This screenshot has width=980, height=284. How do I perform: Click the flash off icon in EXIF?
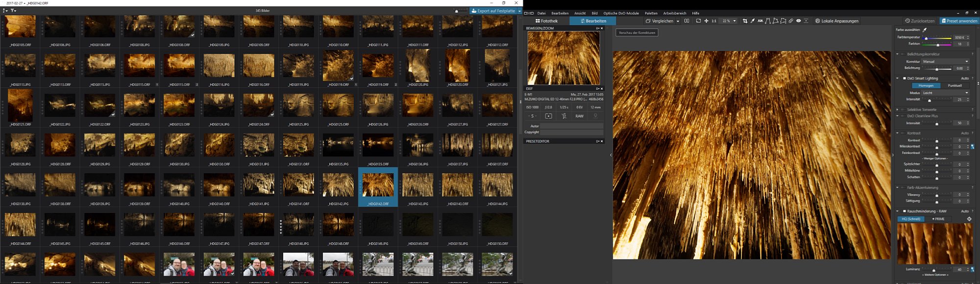(x=564, y=116)
